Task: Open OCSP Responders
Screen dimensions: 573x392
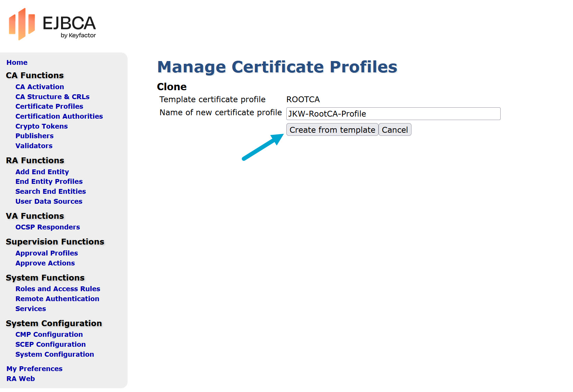Action: 47,227
